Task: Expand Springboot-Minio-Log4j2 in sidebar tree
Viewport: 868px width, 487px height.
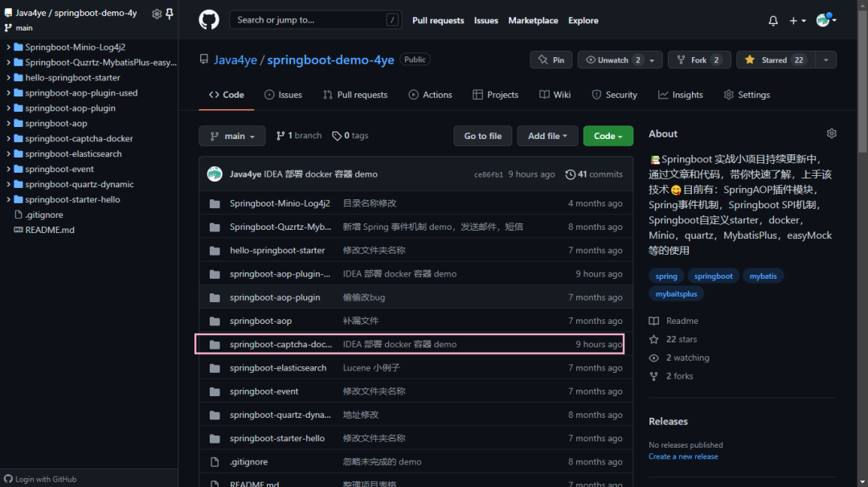Action: (8, 47)
